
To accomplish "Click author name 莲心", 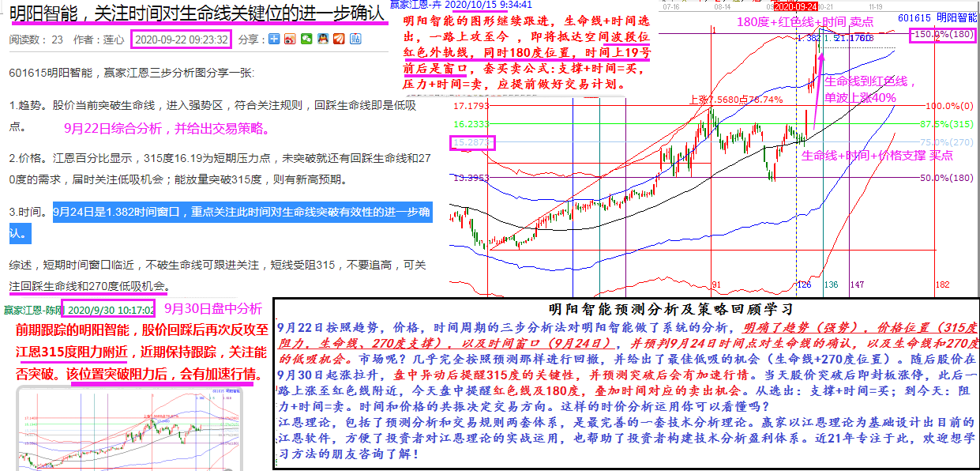I will pyautogui.click(x=115, y=39).
